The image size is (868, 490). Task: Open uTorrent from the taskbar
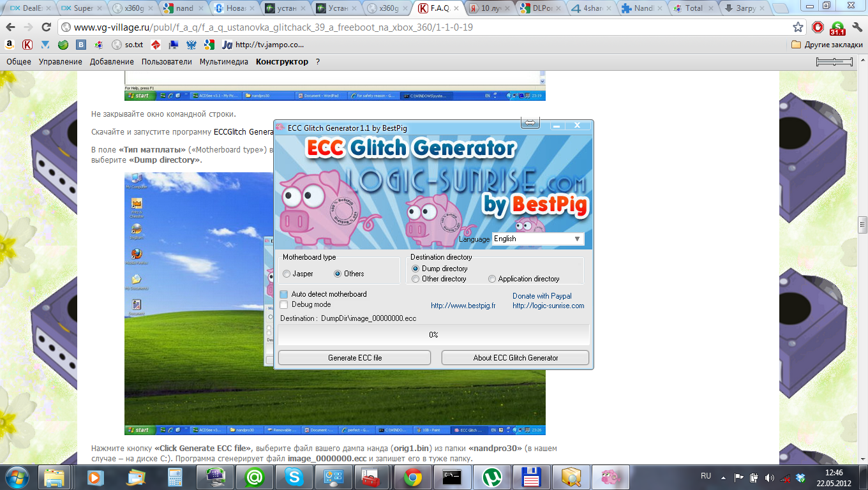pyautogui.click(x=491, y=477)
